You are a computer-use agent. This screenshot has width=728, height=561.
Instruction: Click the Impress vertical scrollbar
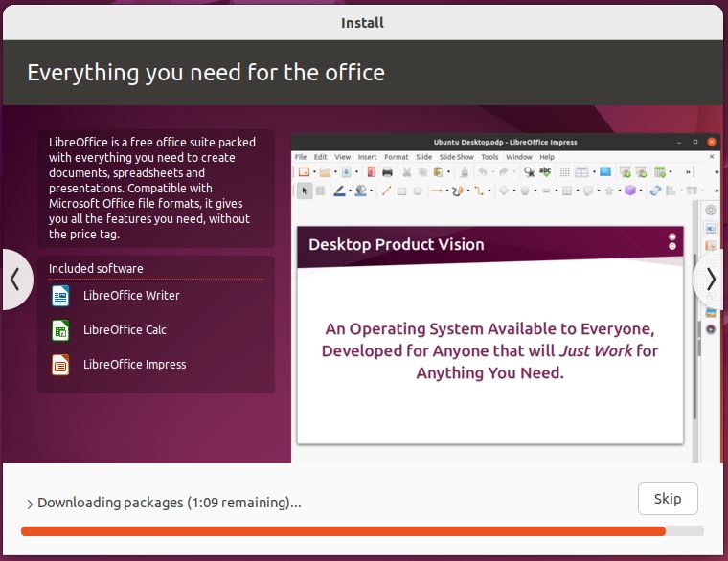click(x=695, y=334)
